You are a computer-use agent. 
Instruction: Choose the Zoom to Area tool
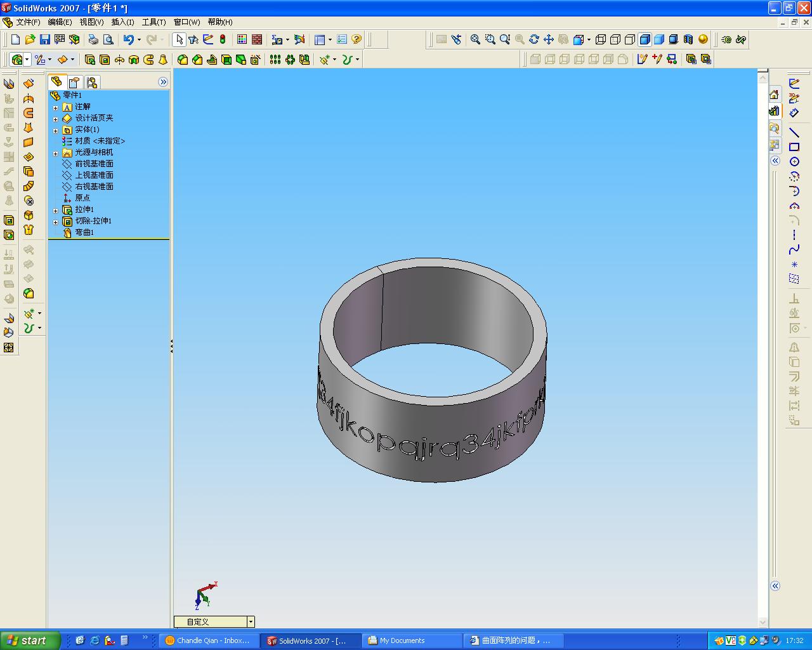(x=490, y=39)
